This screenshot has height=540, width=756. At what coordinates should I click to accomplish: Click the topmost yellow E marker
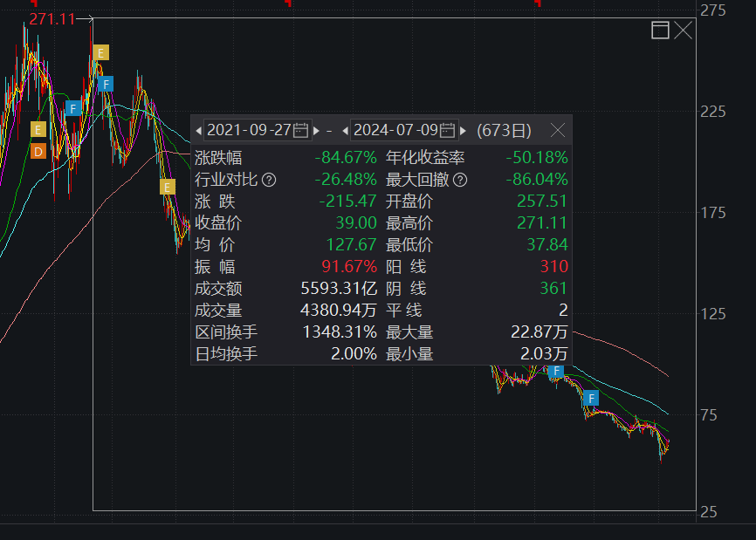[100, 52]
